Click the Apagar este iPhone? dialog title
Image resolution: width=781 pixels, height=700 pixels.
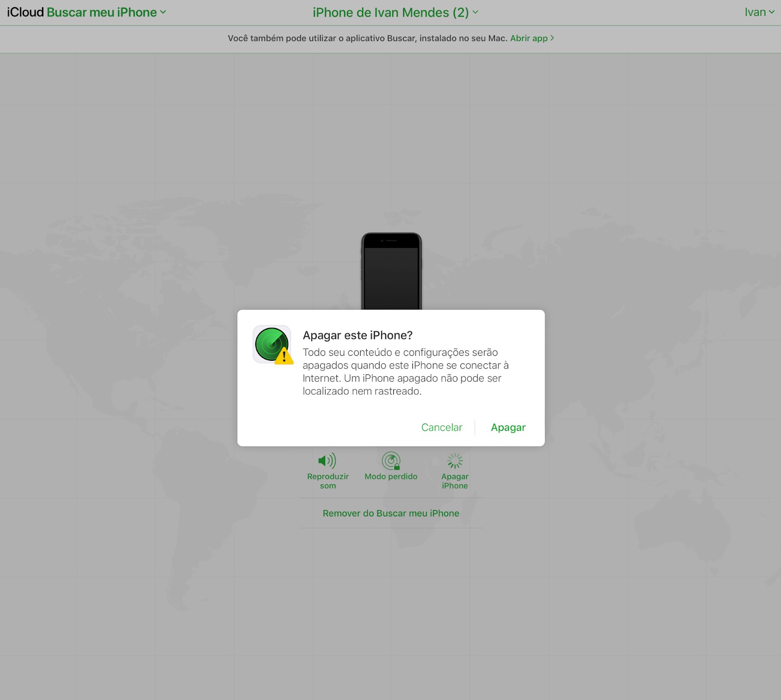click(358, 335)
